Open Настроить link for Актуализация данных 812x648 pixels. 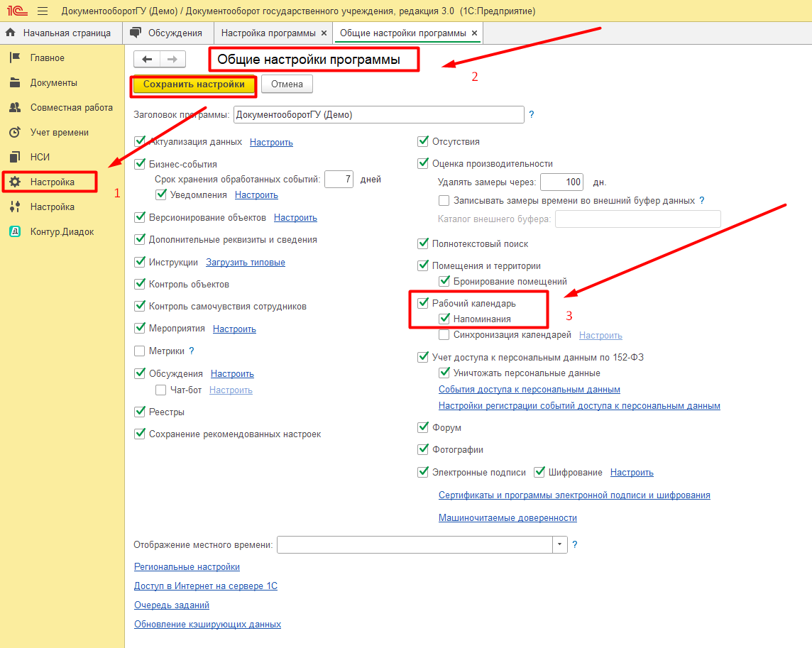271,142
